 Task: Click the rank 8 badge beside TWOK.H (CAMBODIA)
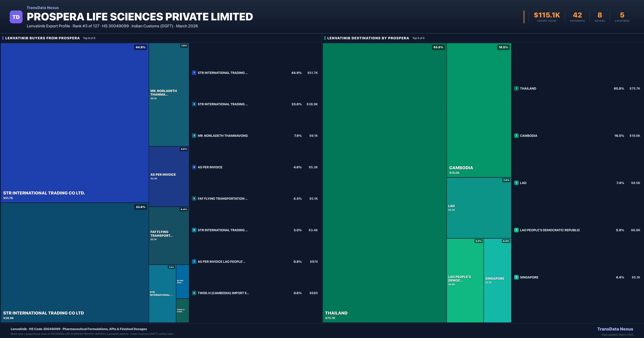point(194,293)
